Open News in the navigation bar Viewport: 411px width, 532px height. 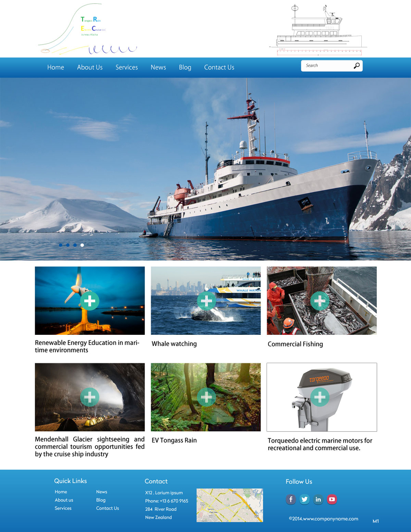coord(158,67)
